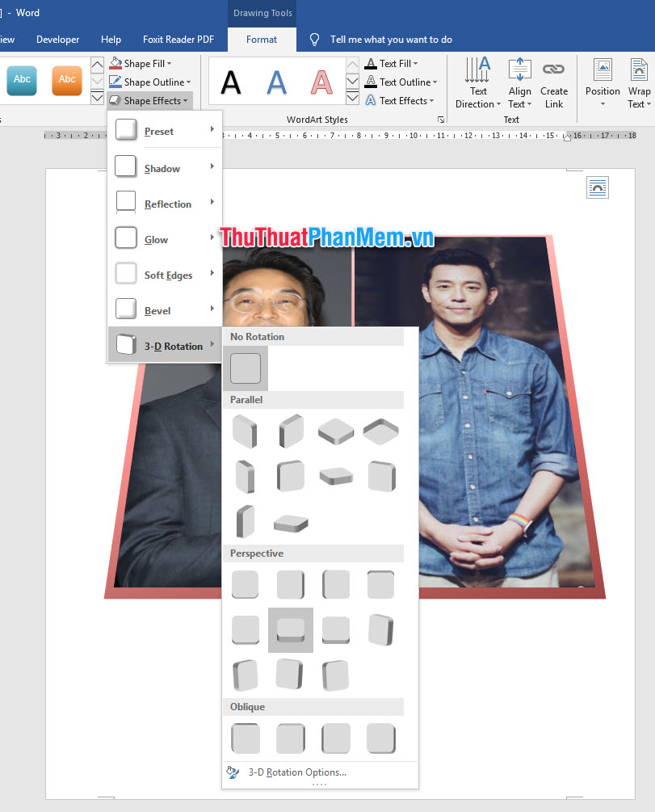This screenshot has height=812, width=655.
Task: Open the Glow effects submenu
Action: [x=165, y=238]
